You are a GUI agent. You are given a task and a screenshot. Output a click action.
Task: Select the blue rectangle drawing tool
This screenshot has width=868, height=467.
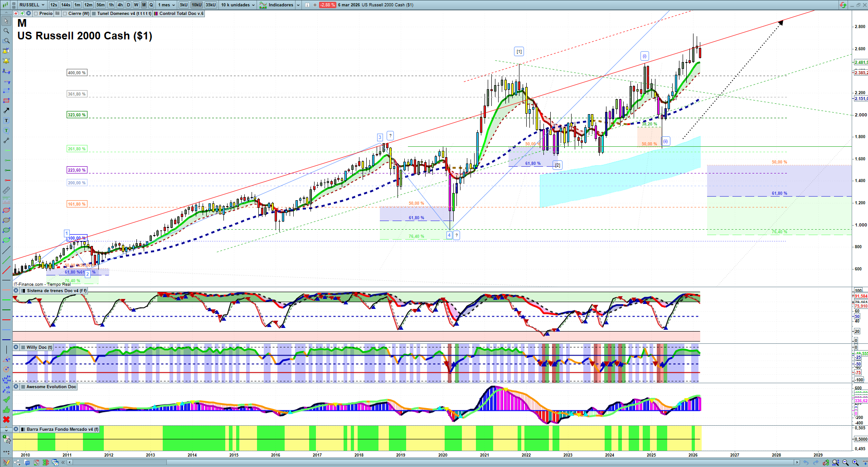coord(6,91)
